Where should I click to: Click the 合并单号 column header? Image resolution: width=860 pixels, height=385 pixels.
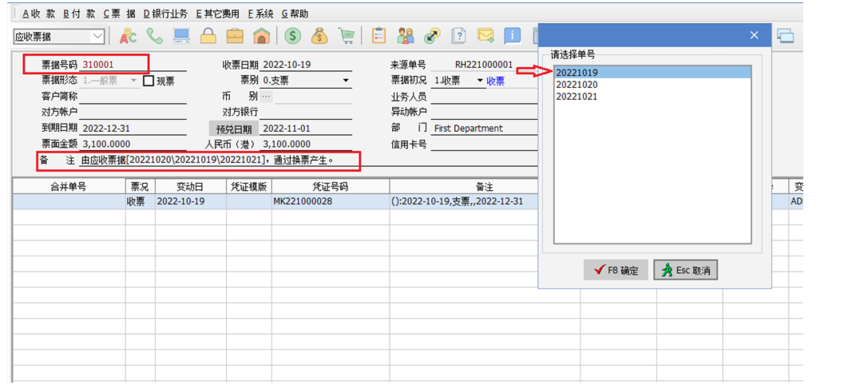point(68,186)
